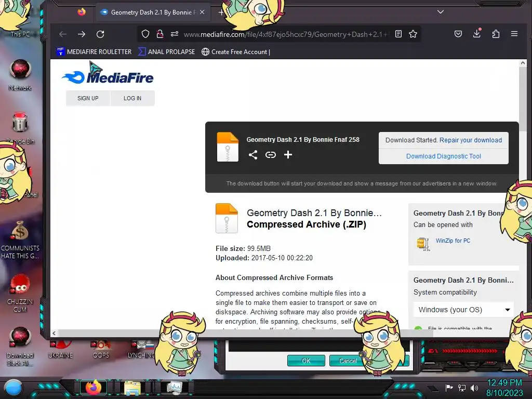Click the ZIP file icon in dark panel
This screenshot has height=399, width=532.
[x=228, y=147]
